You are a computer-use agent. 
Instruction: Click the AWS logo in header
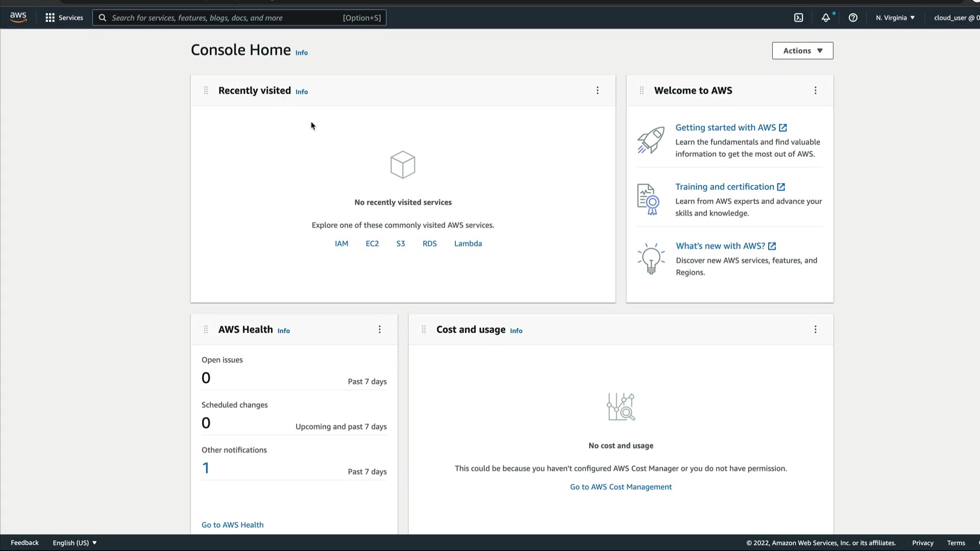point(18,17)
